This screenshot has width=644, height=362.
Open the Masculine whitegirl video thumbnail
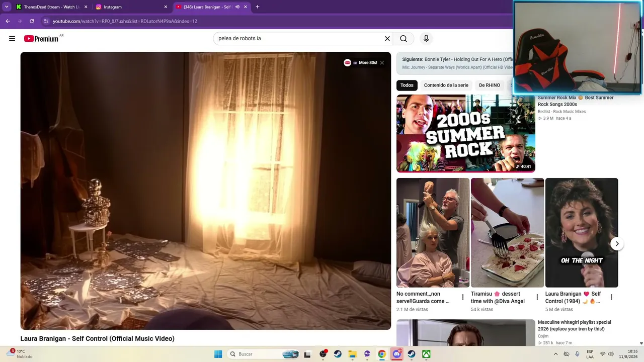point(466,333)
